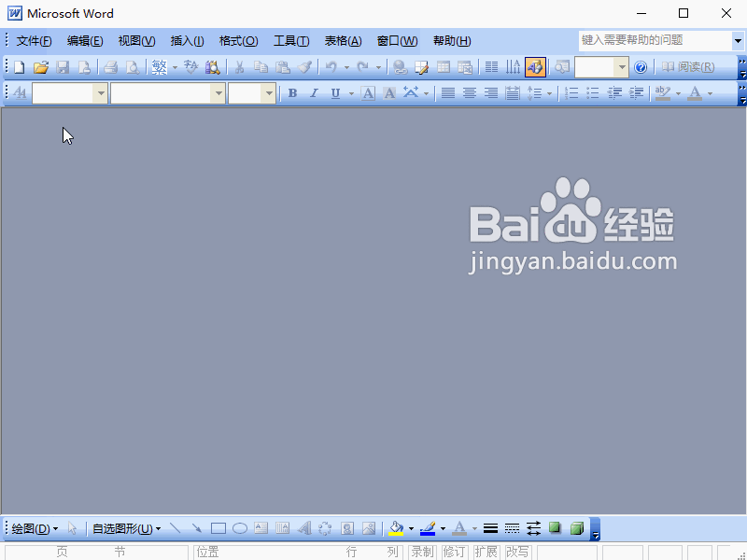This screenshot has height=560, width=747.
Task: Toggle Italic formatting
Action: point(314,92)
